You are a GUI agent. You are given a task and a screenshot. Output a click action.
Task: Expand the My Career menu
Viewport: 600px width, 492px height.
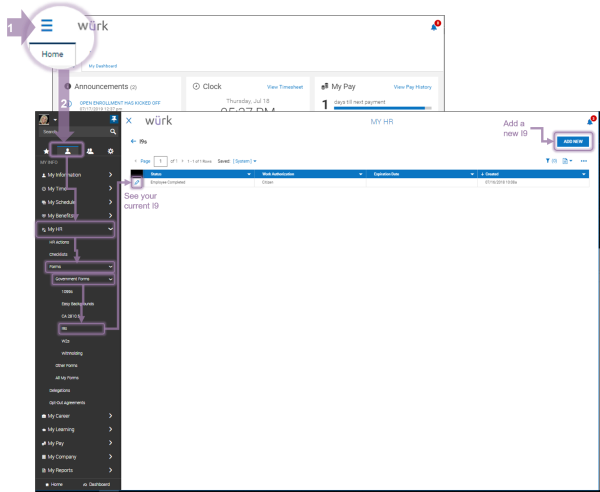point(77,416)
